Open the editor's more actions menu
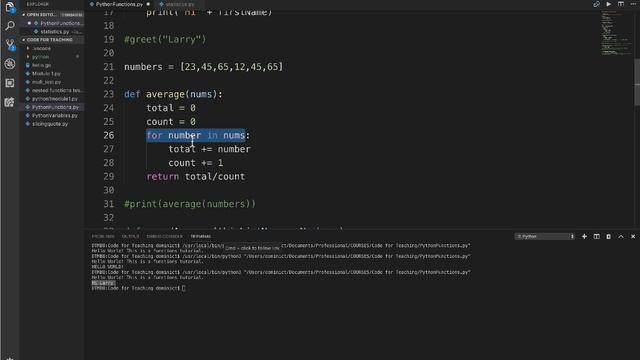This screenshot has width=640, height=360. click(633, 4)
